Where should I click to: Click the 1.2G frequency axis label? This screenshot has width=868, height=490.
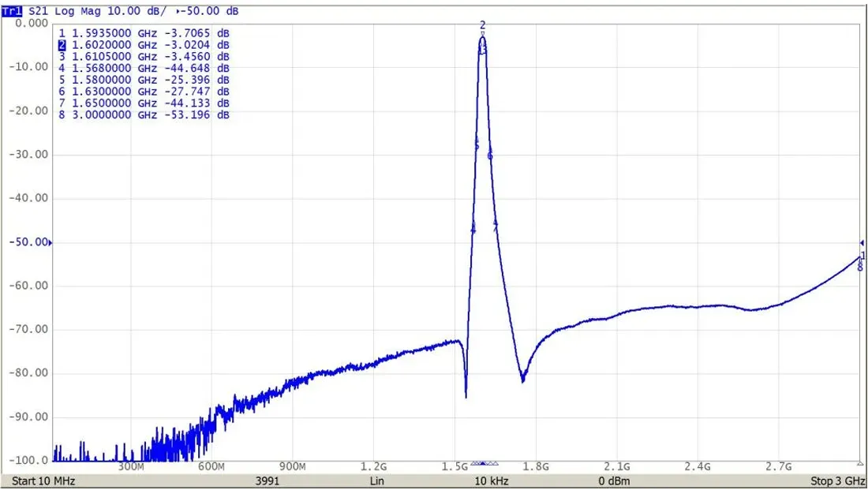[x=374, y=467]
